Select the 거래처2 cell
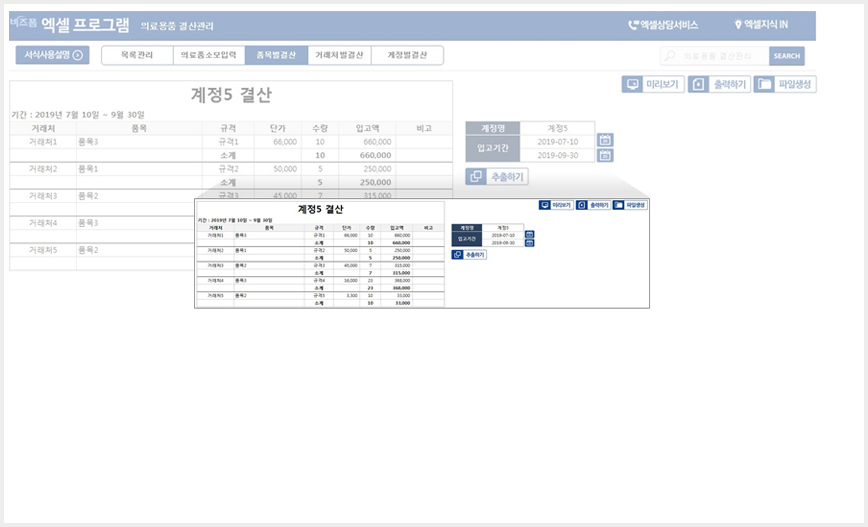This screenshot has width=868, height=527. (43, 169)
